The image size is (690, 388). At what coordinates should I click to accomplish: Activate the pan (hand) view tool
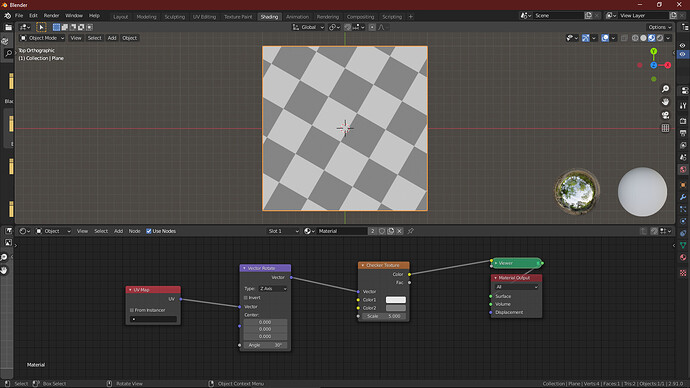coord(665,102)
